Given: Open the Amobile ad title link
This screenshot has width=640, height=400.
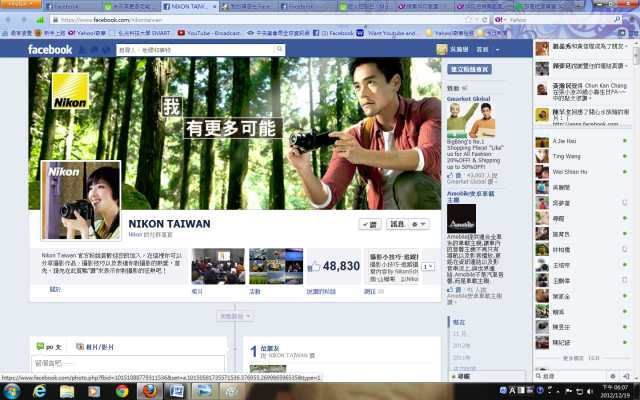Looking at the screenshot, I should (471, 197).
